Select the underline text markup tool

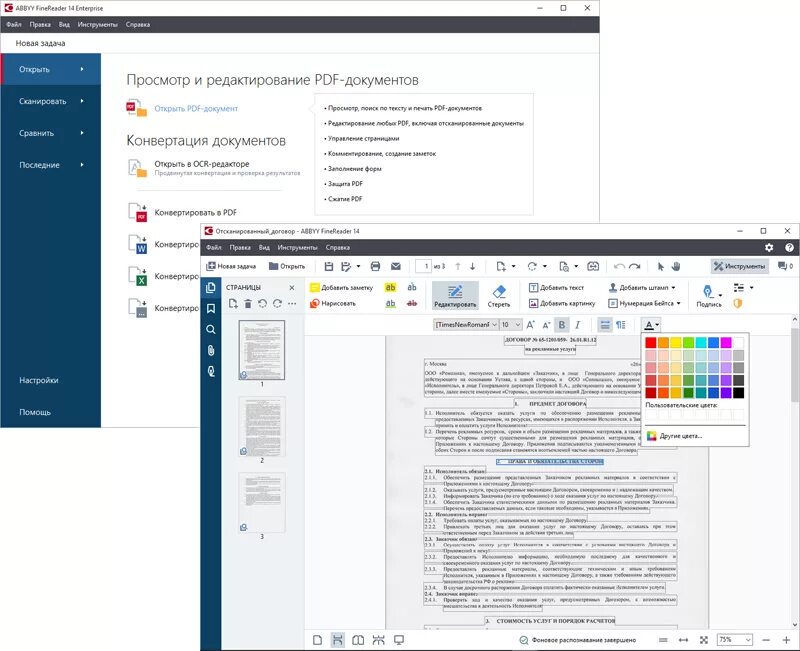tap(390, 304)
